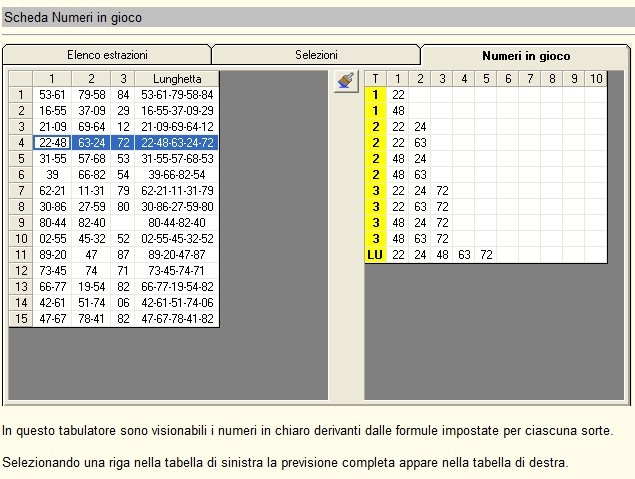This screenshot has height=479, width=635.
Task: Click the first yellow cell labeled 1
Action: click(375, 95)
